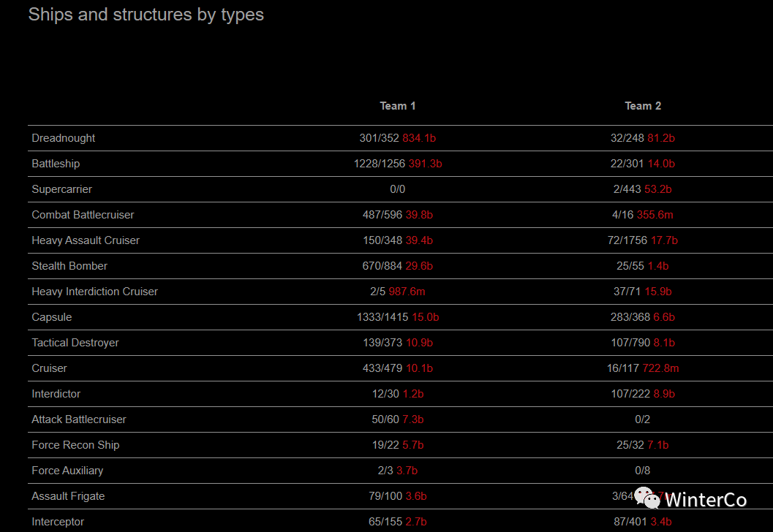773x532 pixels.
Task: Click Team 2 Force Auxiliary value 0/8
Action: pos(642,471)
